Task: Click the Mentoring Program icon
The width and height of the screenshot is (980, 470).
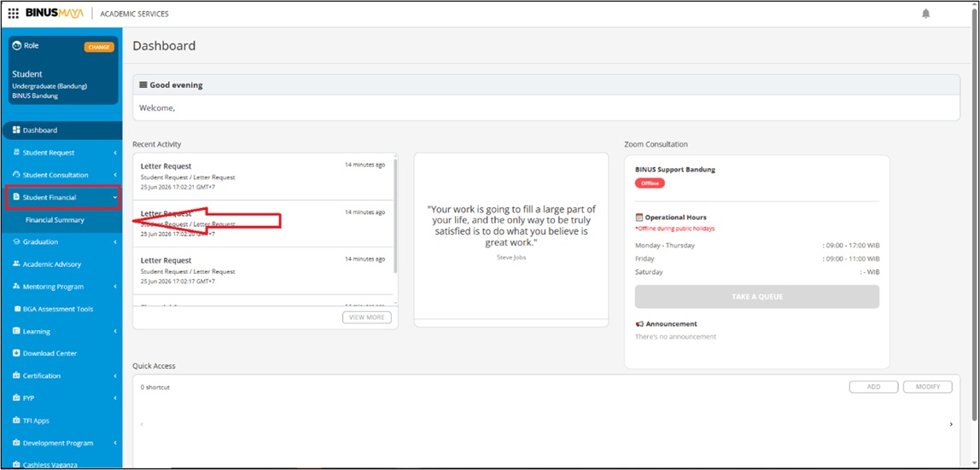Action: pyautogui.click(x=17, y=287)
